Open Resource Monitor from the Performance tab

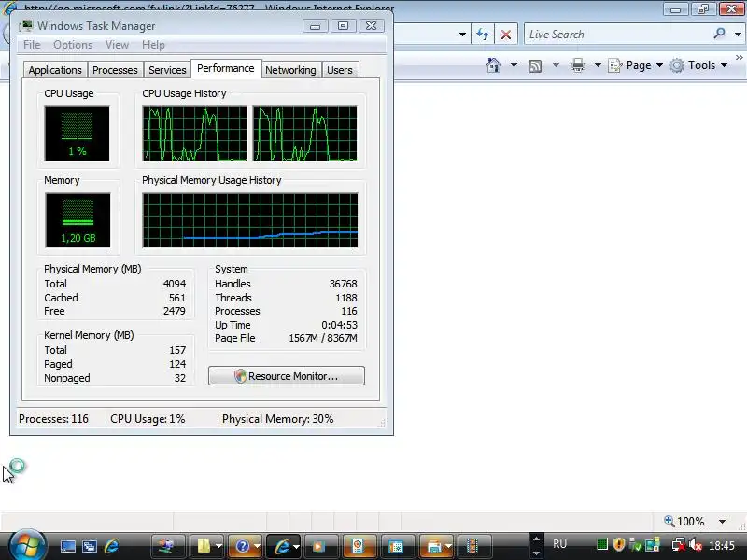coord(287,376)
